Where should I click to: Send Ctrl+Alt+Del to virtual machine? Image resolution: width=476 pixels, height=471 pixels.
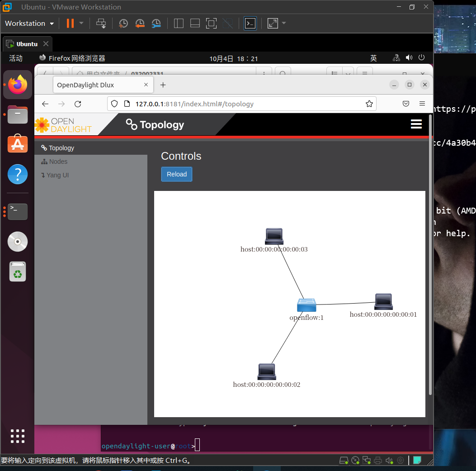point(101,24)
